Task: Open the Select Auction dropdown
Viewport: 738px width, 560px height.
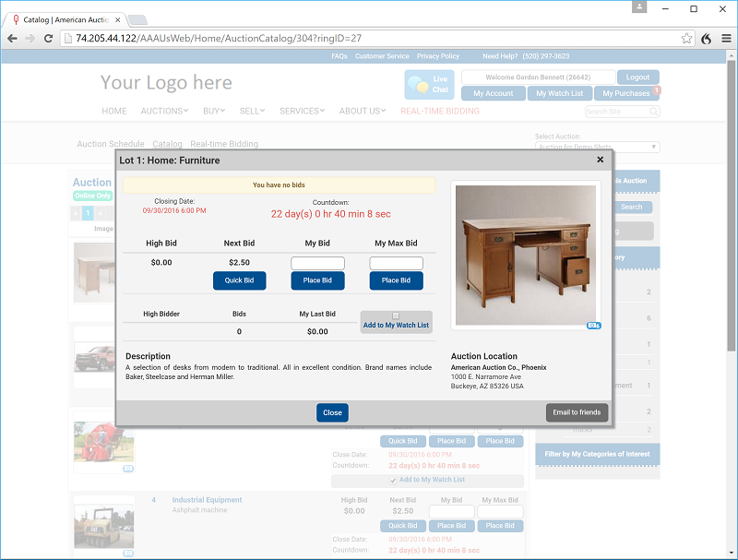Action: [597, 147]
